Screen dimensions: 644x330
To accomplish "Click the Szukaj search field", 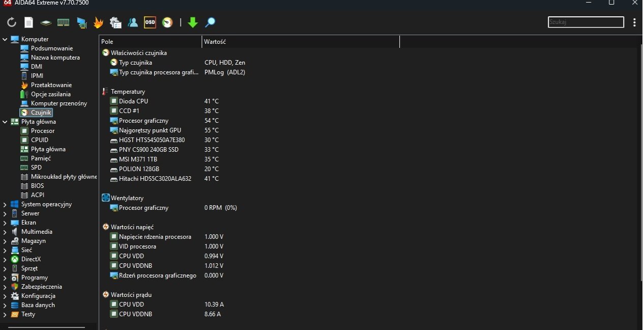I will point(586,22).
